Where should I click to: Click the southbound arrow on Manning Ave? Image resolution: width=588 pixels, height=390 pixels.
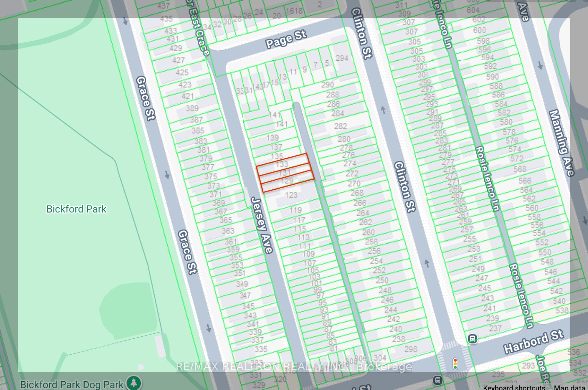[x=540, y=65]
